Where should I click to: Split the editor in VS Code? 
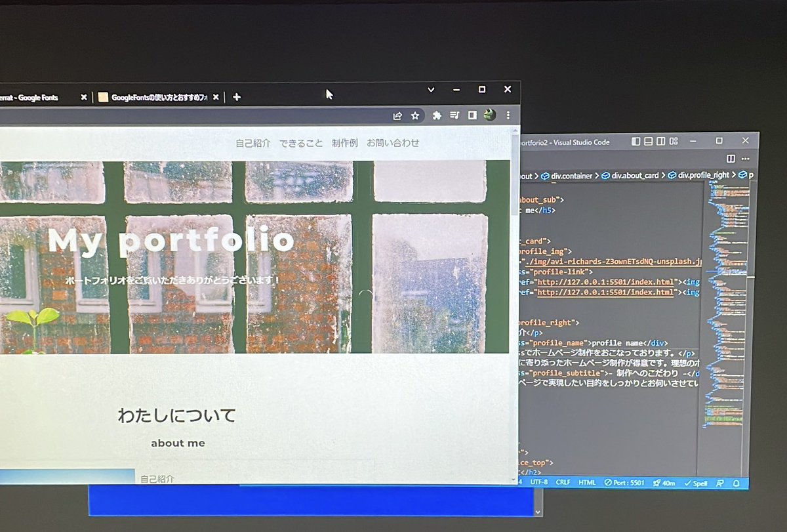[730, 158]
